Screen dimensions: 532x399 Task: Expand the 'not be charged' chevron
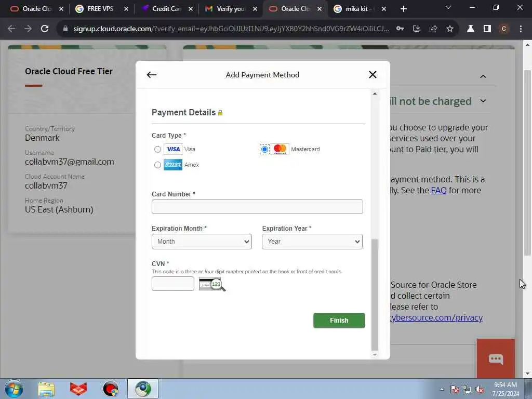coord(483,101)
